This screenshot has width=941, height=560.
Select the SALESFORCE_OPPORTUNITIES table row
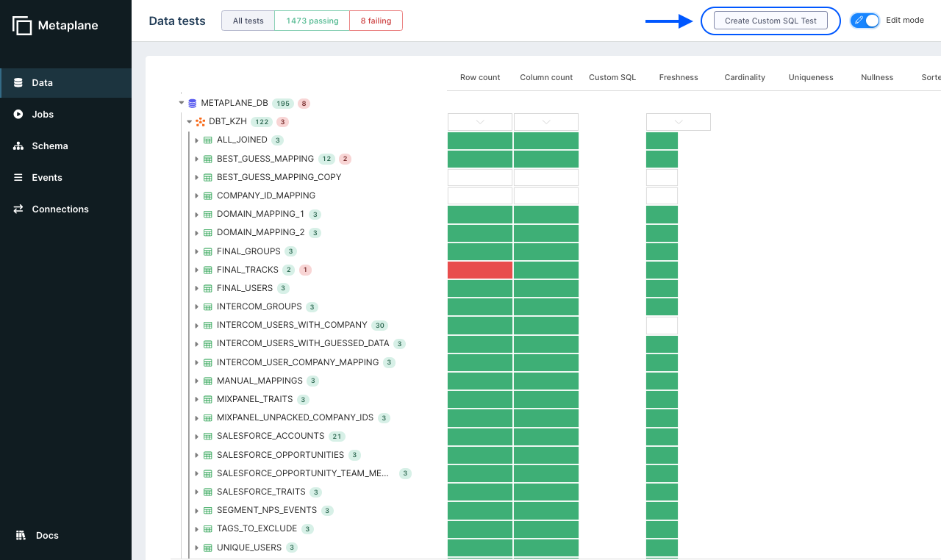pos(280,455)
